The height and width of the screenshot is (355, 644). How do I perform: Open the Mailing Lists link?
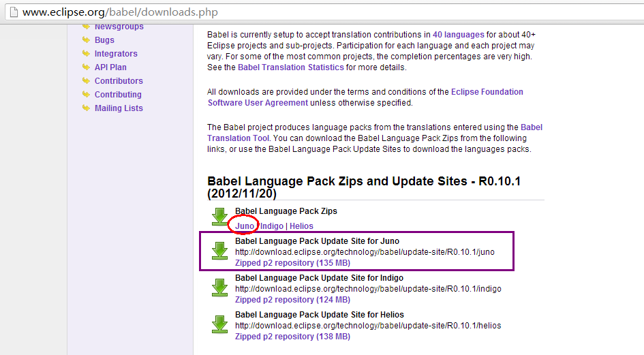[x=119, y=108]
